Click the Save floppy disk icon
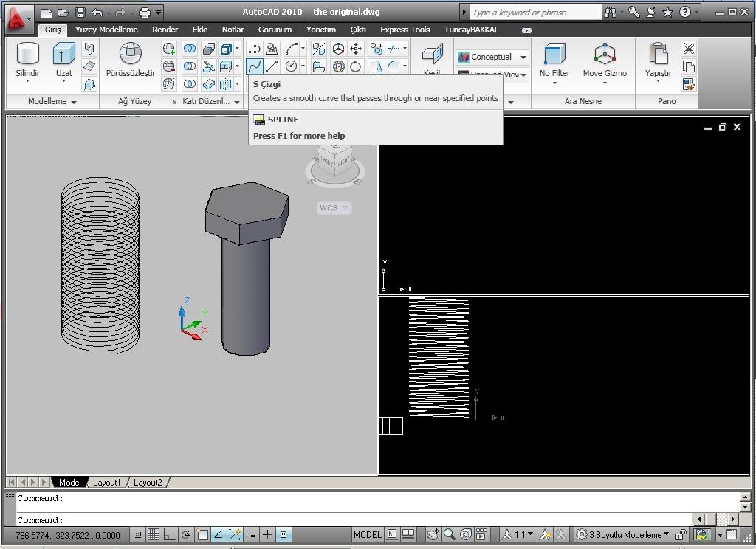The image size is (756, 549). 80,13
